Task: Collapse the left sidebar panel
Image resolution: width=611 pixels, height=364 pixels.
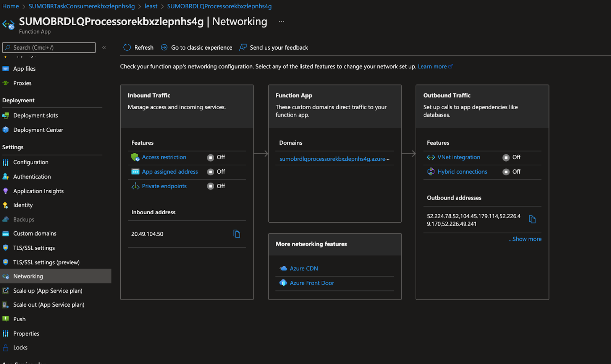Action: (x=103, y=47)
